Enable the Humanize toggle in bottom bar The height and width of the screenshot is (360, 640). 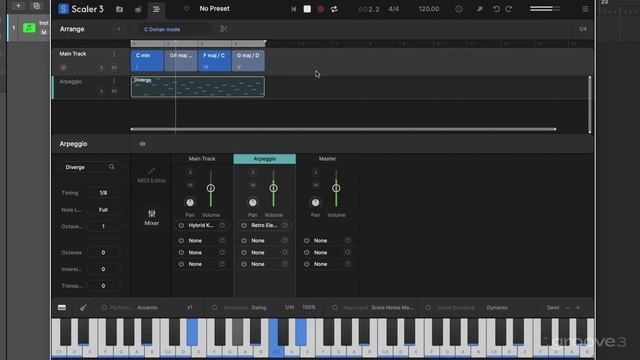coord(214,307)
